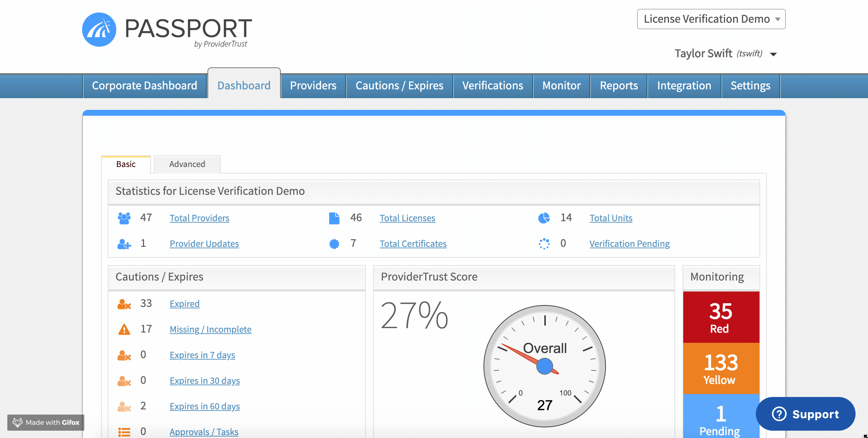Click the Provider Updates person-plus icon

click(124, 244)
